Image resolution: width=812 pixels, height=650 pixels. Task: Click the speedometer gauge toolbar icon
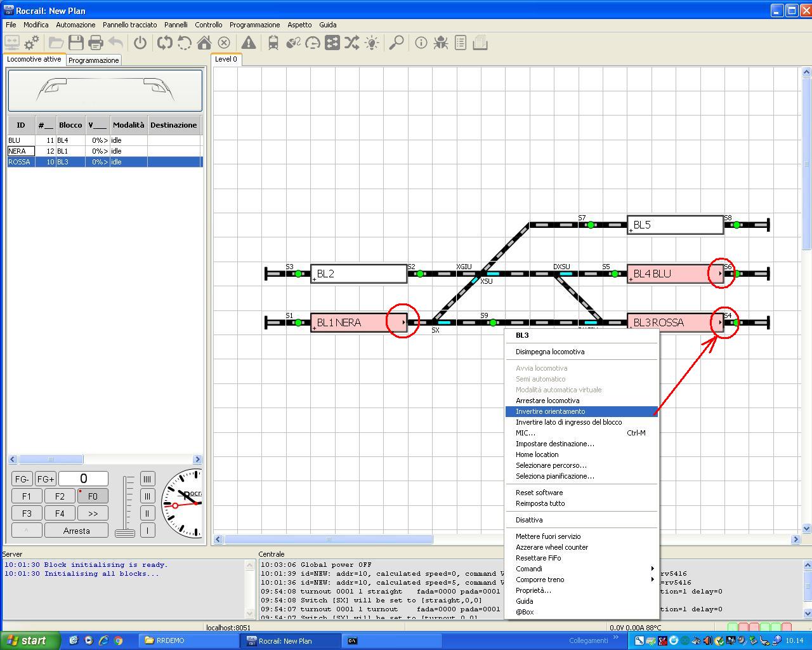tap(313, 43)
